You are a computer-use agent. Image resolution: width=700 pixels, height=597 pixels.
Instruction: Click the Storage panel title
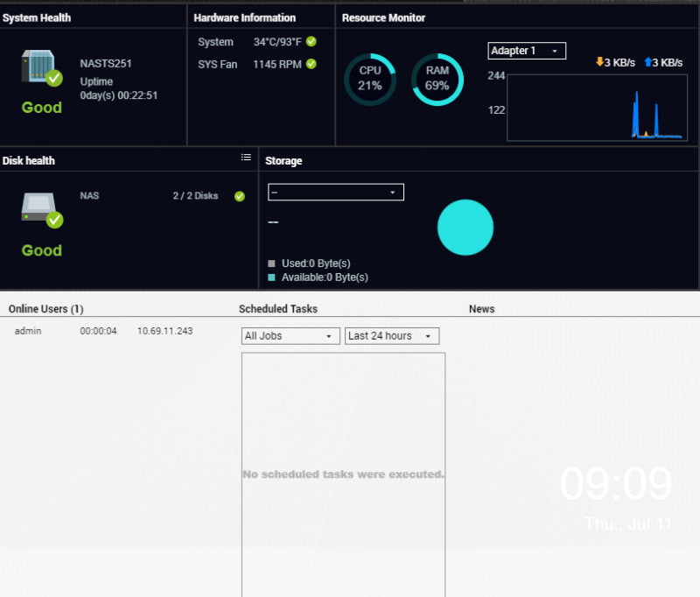click(283, 161)
